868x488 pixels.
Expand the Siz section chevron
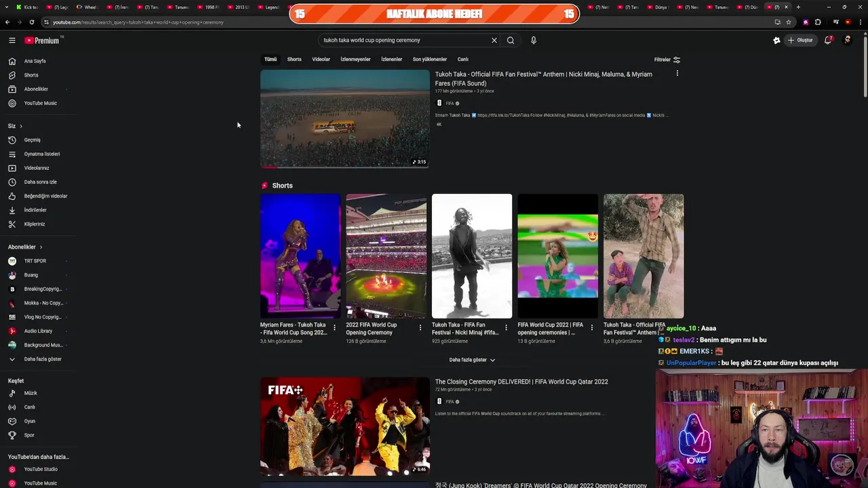pos(21,126)
